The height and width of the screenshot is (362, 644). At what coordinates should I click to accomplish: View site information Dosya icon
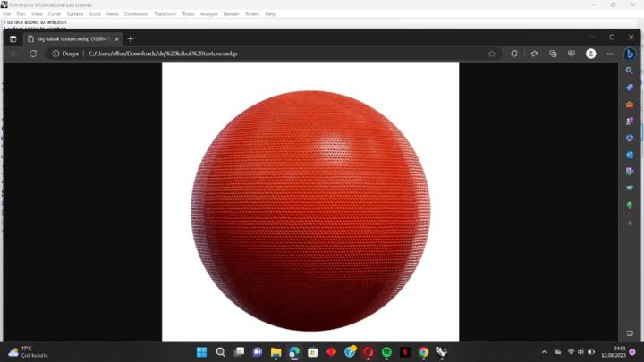click(65, 54)
